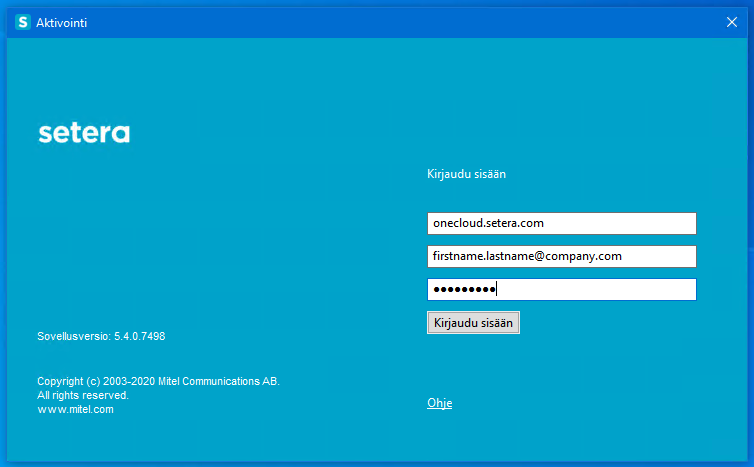Click the Setera app icon in title bar
Viewport: 754px width, 467px height.
[x=23, y=22]
